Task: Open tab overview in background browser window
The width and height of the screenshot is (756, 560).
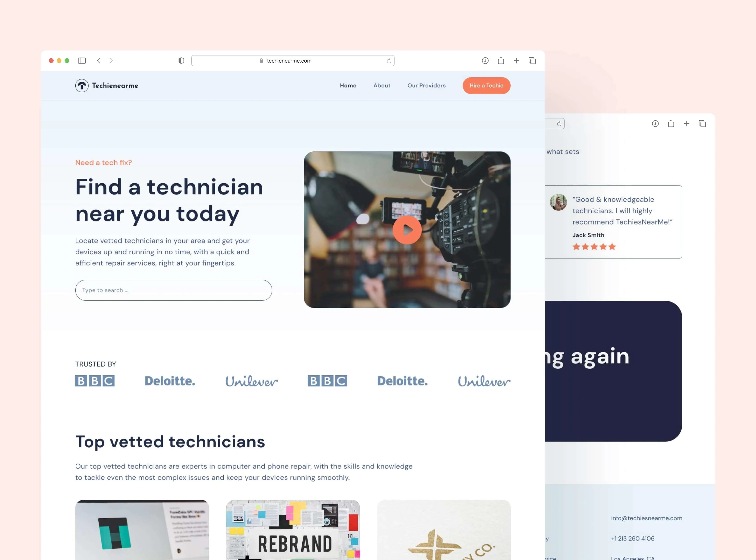Action: [x=702, y=124]
